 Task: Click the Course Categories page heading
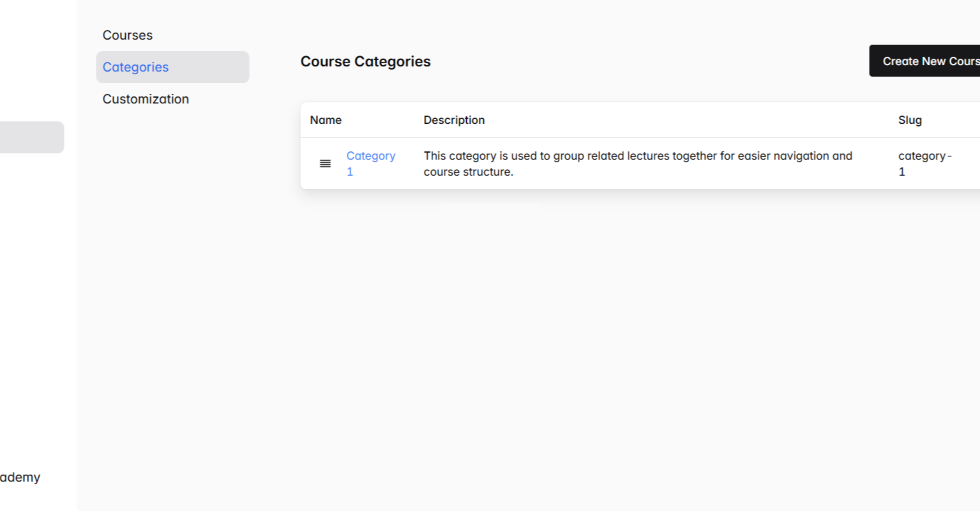[x=365, y=61]
